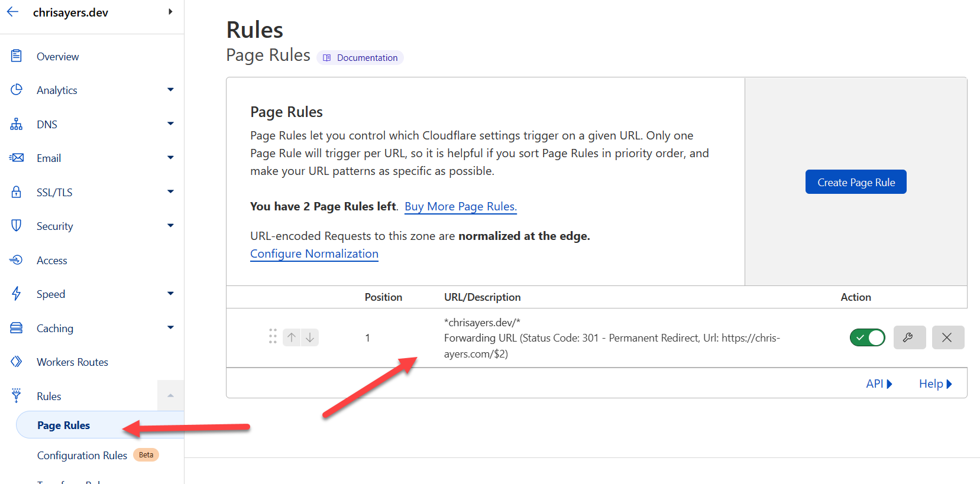The image size is (980, 484).
Task: Expand the DNS sidebar section
Action: (x=170, y=124)
